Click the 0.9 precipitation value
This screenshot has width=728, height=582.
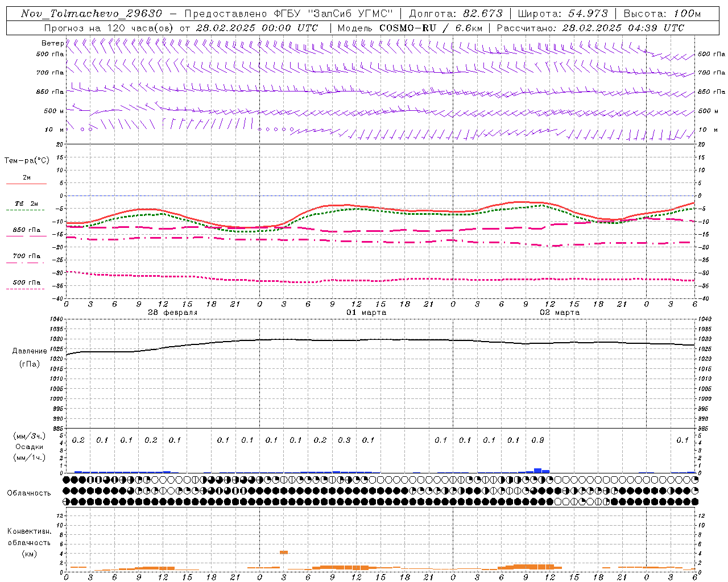537,440
